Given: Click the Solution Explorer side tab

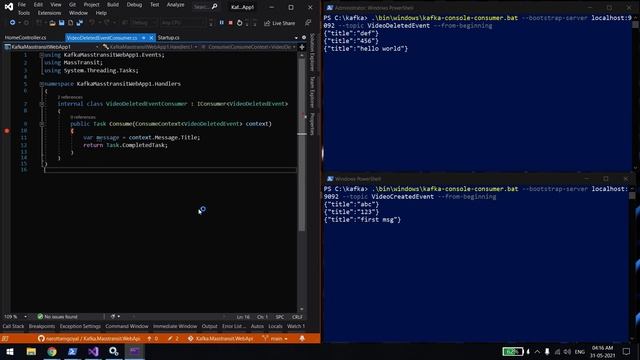Looking at the screenshot, I should 313,52.
